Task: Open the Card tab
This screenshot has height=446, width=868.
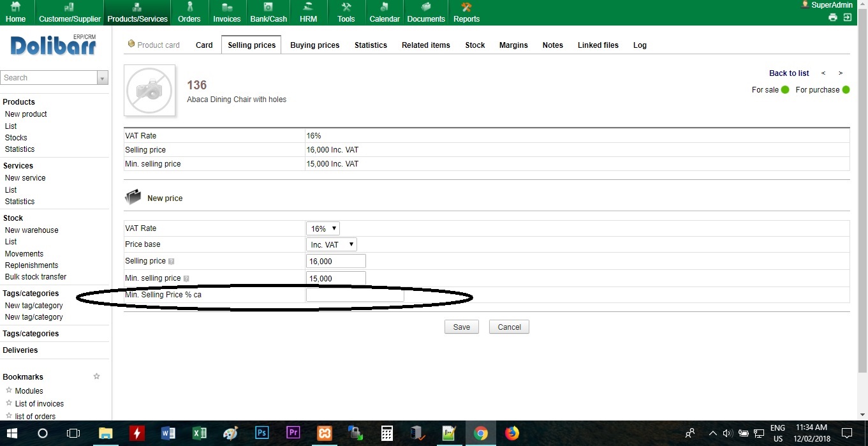Action: click(x=204, y=45)
